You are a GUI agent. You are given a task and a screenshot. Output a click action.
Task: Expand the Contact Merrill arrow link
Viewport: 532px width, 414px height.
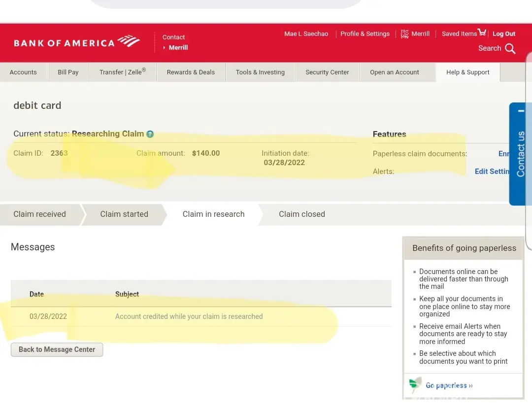[x=175, y=48]
